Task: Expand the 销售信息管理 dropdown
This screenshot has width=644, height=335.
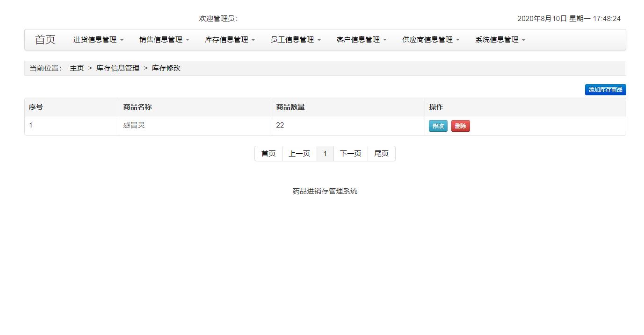Action: pyautogui.click(x=163, y=40)
